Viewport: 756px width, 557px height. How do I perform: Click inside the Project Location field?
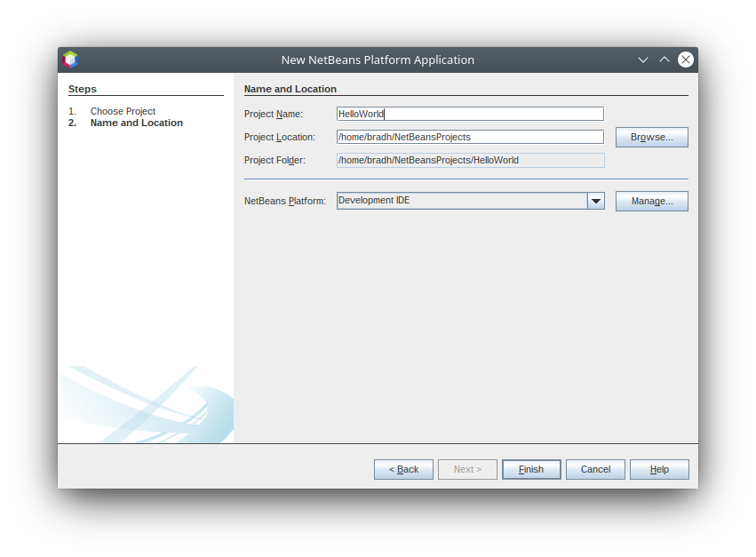[x=470, y=137]
